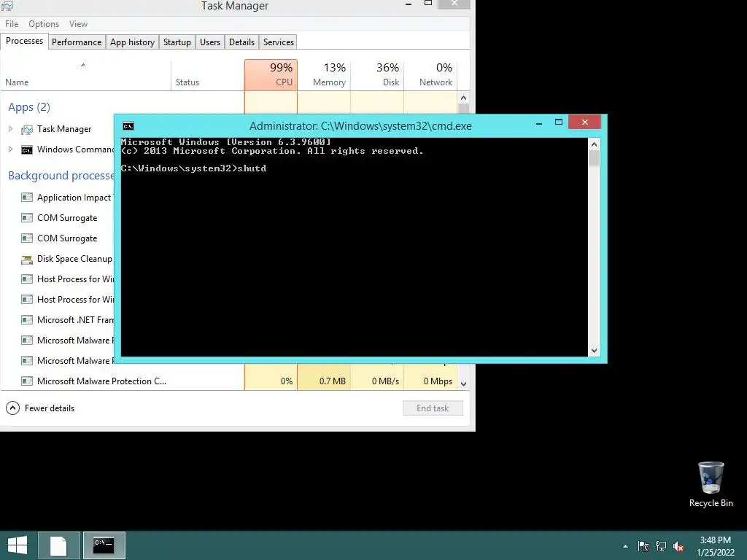Show hidden tray icons arrow
This screenshot has height=560, width=747.
point(625,546)
